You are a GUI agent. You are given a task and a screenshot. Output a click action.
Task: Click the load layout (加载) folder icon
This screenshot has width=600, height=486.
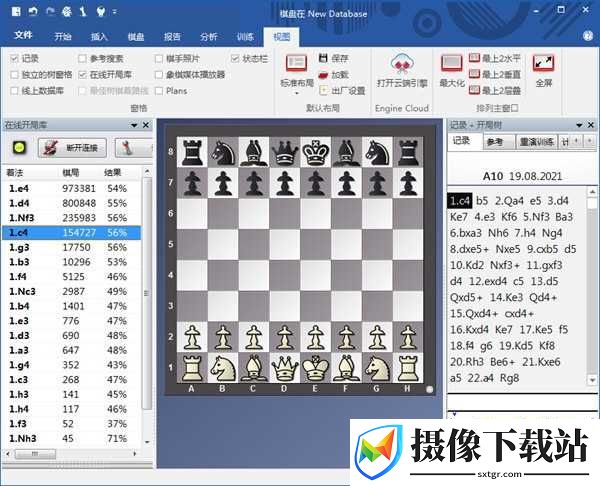pos(323,75)
